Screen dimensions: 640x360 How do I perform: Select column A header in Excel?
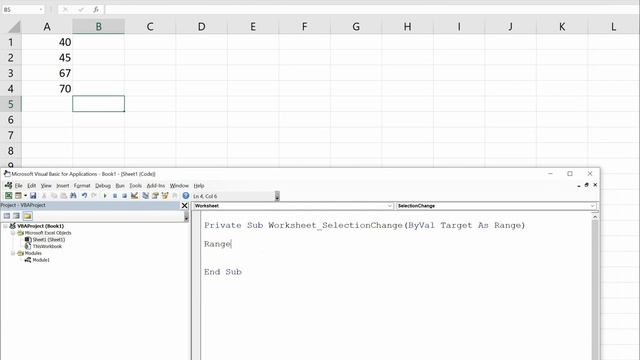[47, 27]
